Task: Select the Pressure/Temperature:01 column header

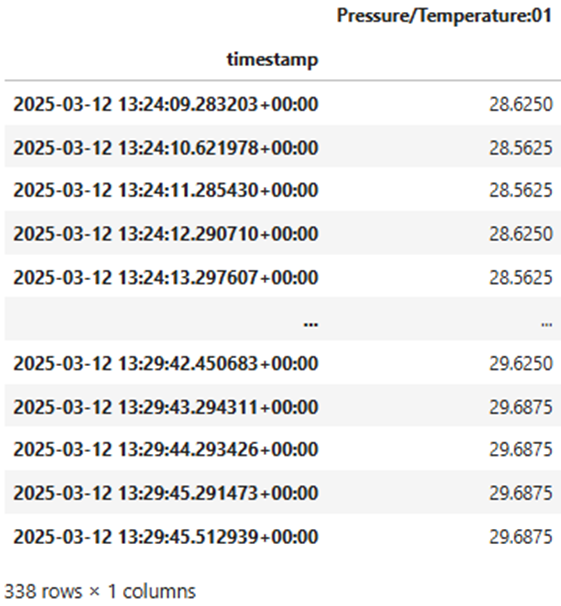Action: point(444,16)
